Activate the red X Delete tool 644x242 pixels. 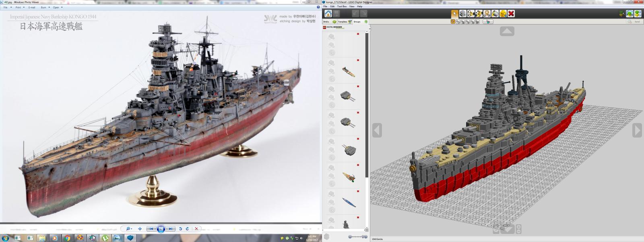(x=511, y=14)
